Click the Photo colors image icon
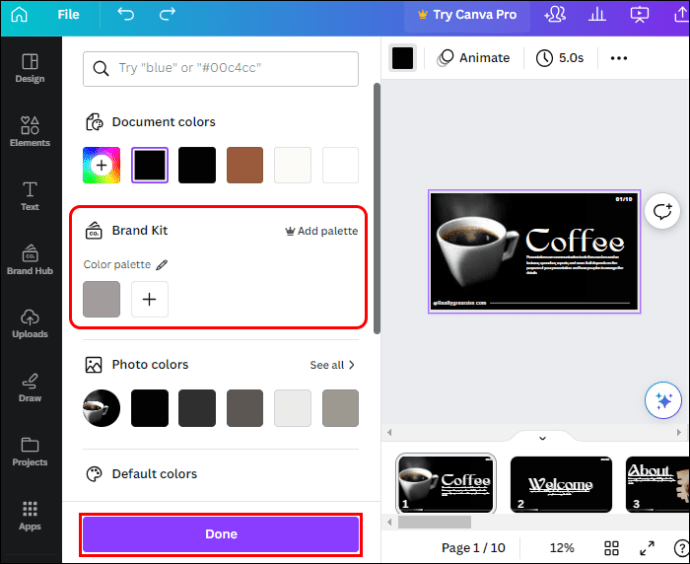The width and height of the screenshot is (690, 564). click(94, 365)
